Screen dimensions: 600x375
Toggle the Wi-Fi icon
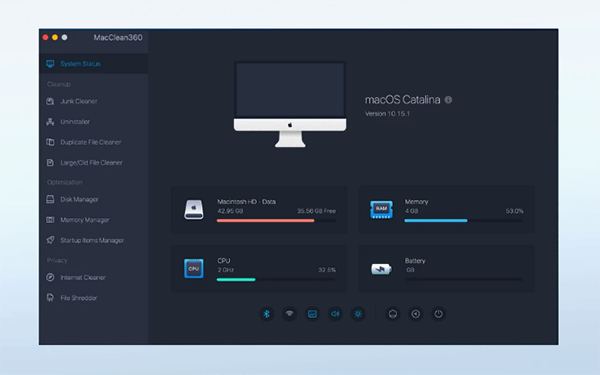coord(290,314)
